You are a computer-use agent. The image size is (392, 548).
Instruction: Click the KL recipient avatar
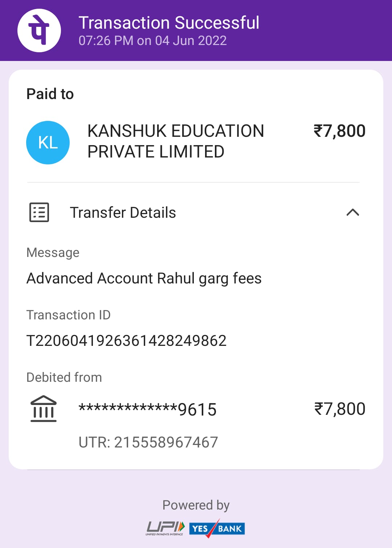(48, 143)
